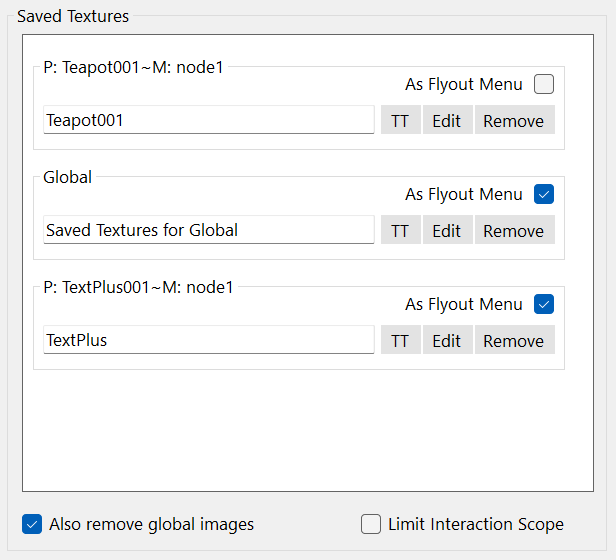Viewport: 616px width, 560px height.
Task: Click the Teapot001 name text field
Action: click(x=208, y=121)
